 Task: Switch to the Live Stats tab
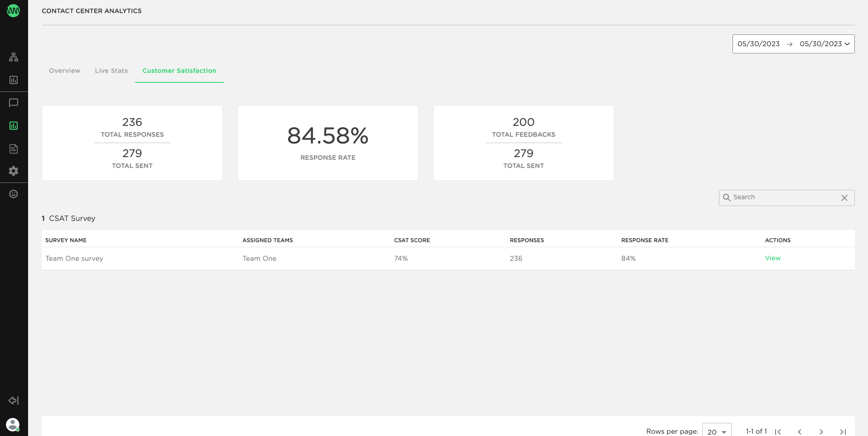pyautogui.click(x=111, y=71)
